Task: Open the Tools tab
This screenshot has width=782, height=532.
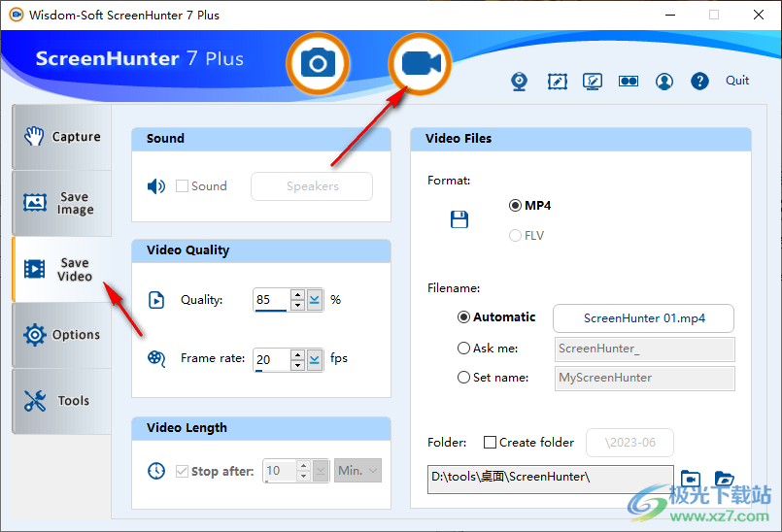Action: coord(62,400)
